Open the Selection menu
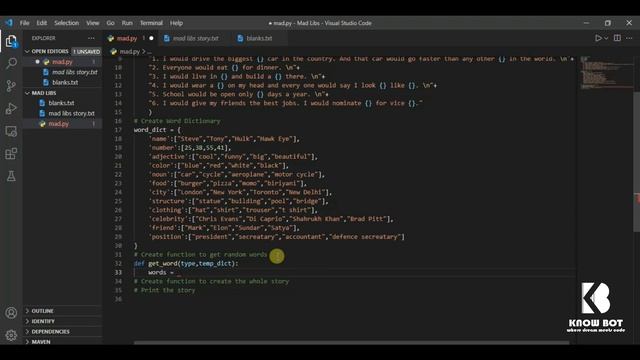Image resolution: width=640 pixels, height=360 pixels. (67, 23)
